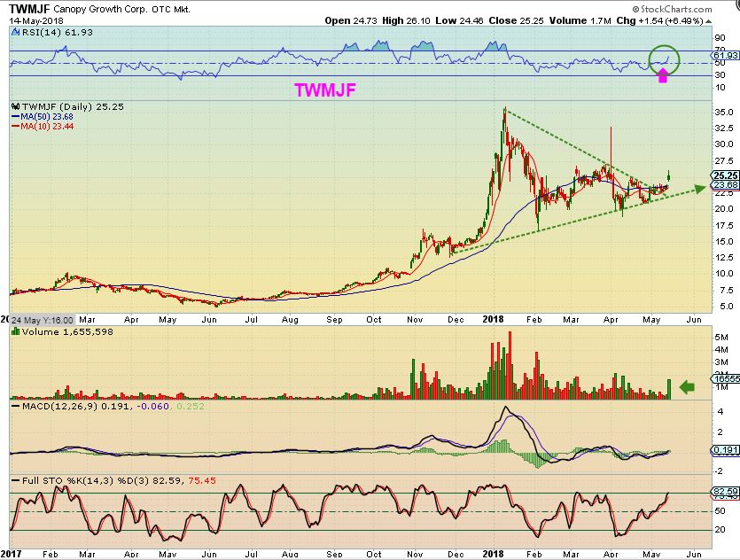Viewport: 740px width, 560px height.
Task: Click the 2017 label on the bottom axis
Action: (11, 554)
